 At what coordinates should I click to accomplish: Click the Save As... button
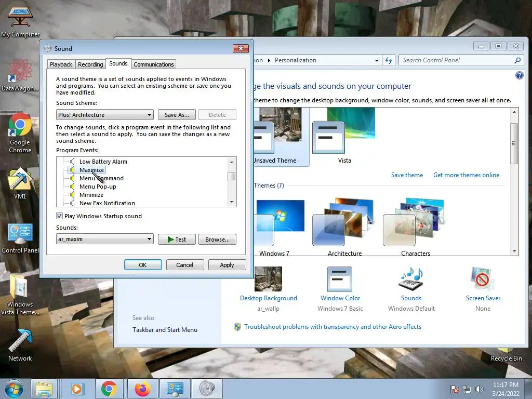pos(177,115)
